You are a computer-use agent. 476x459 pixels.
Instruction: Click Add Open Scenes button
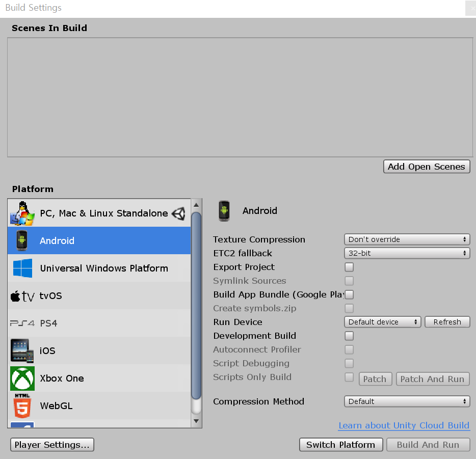click(427, 167)
